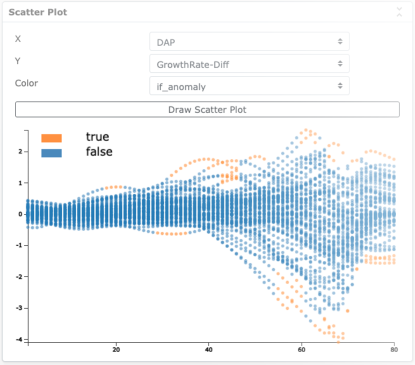Click the 20 tick on x-axis
The width and height of the screenshot is (415, 365).
pyautogui.click(x=116, y=349)
